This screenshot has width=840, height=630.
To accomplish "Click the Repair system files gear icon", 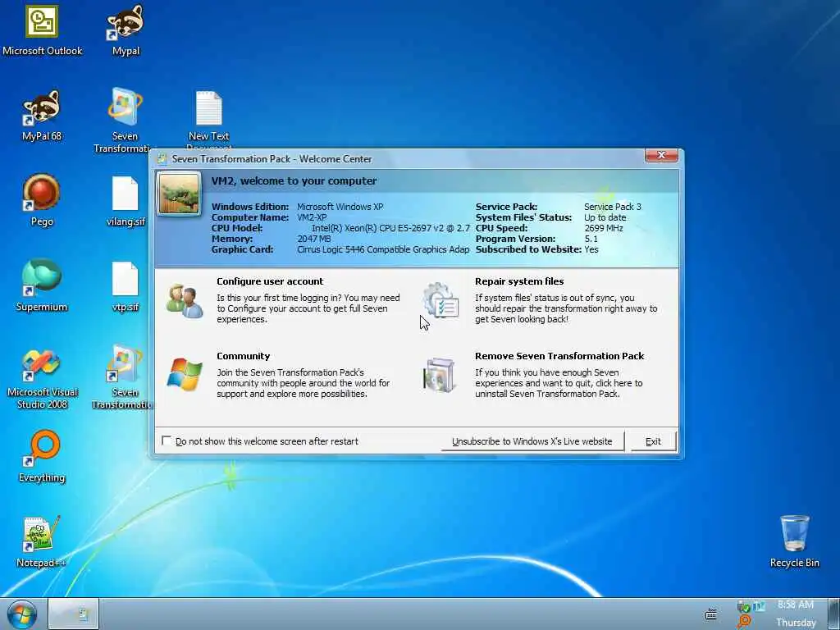I will [x=441, y=300].
